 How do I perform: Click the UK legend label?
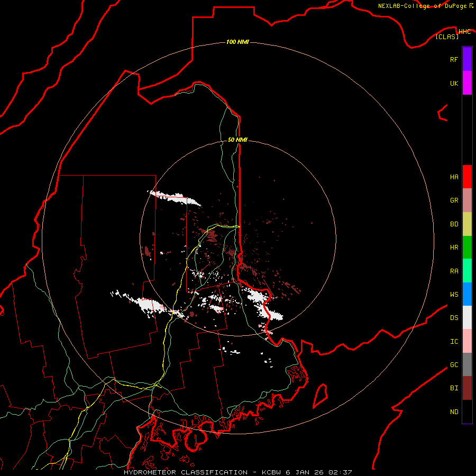click(454, 83)
